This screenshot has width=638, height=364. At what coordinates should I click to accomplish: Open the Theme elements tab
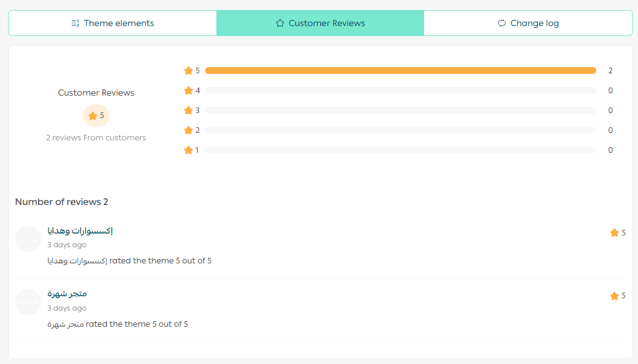click(113, 23)
